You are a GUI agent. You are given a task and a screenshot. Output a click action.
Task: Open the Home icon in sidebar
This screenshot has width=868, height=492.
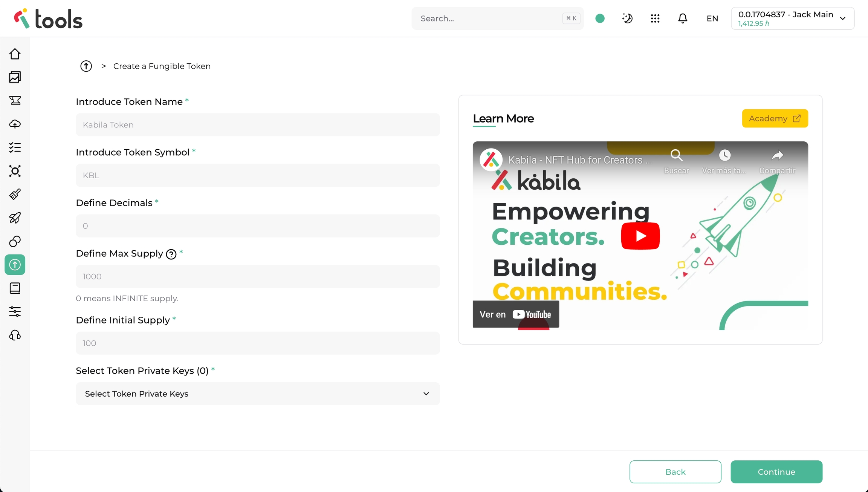[x=15, y=54]
